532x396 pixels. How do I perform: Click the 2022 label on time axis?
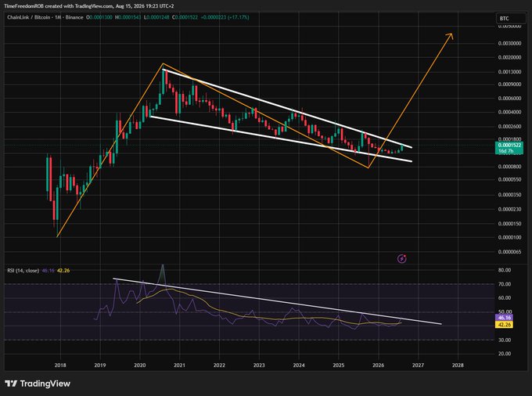click(219, 365)
